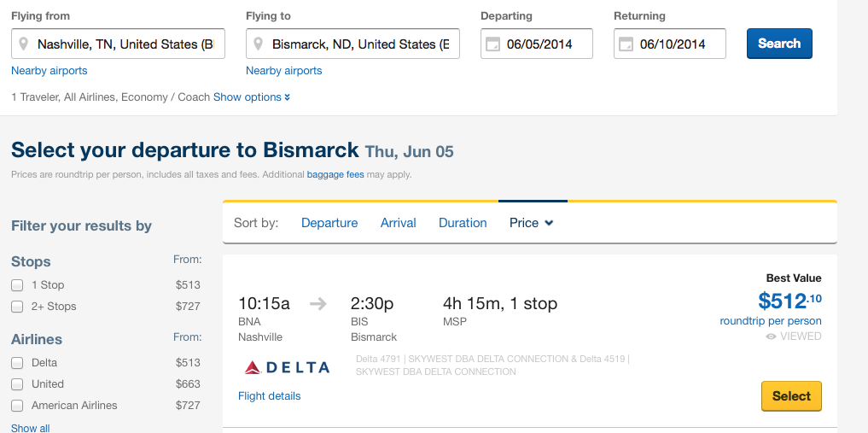The width and height of the screenshot is (868, 433).
Task: Click the Departing calendar icon
Action: [492, 44]
